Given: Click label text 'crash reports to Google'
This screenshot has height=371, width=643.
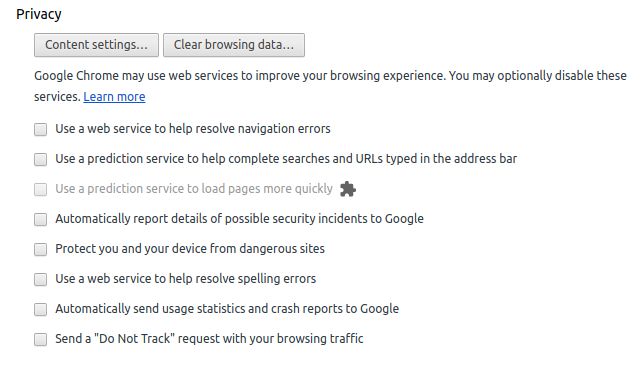Looking at the screenshot, I should pyautogui.click(x=335, y=309).
